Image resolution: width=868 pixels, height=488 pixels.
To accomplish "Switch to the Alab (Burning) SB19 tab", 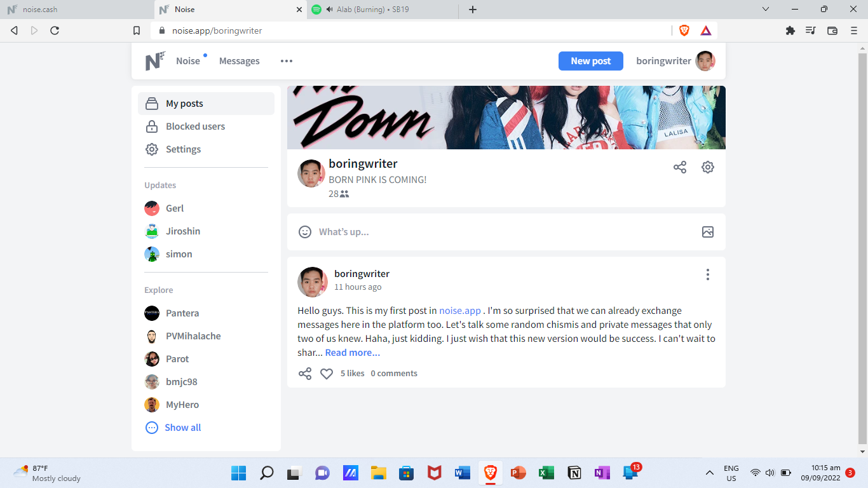I will point(382,10).
